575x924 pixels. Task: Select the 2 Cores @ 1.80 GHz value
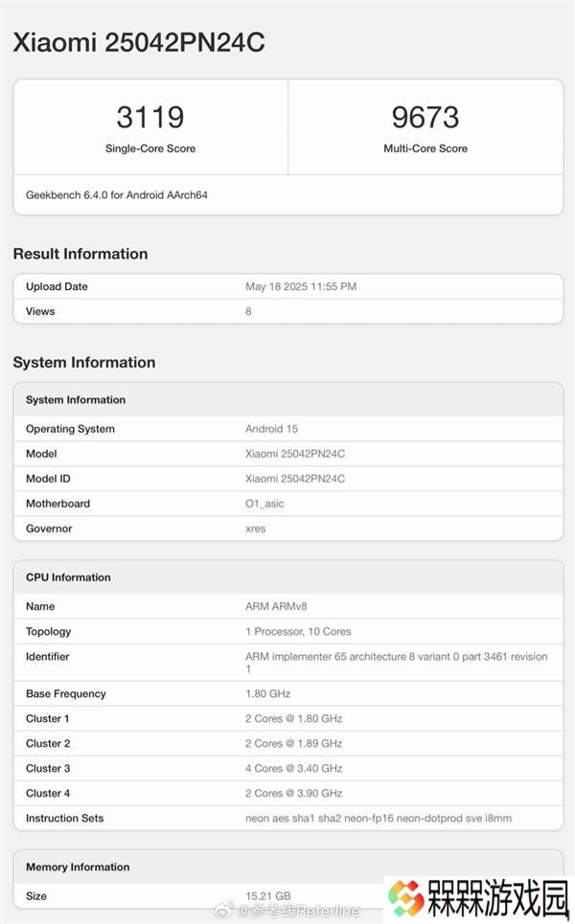click(293, 718)
